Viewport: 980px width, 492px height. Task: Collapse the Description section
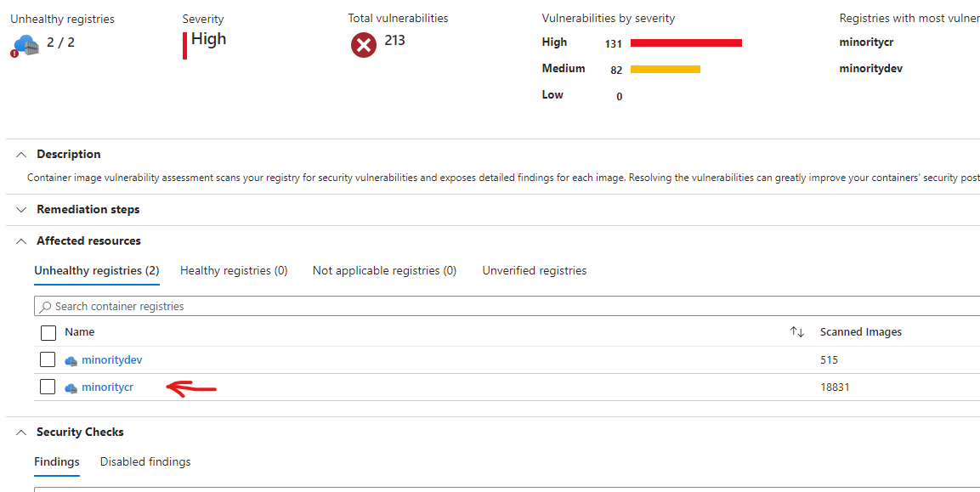[21, 155]
